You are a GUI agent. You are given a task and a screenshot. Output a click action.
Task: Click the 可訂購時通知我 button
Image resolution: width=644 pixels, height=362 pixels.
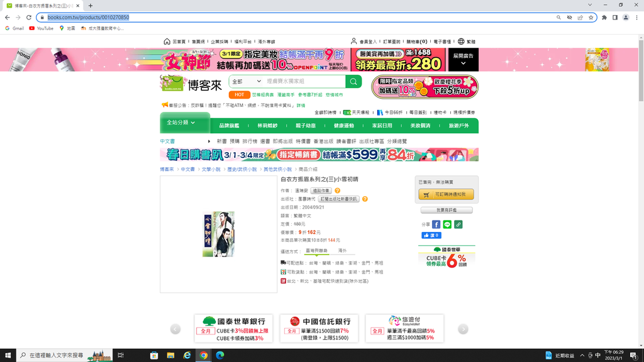pyautogui.click(x=447, y=195)
